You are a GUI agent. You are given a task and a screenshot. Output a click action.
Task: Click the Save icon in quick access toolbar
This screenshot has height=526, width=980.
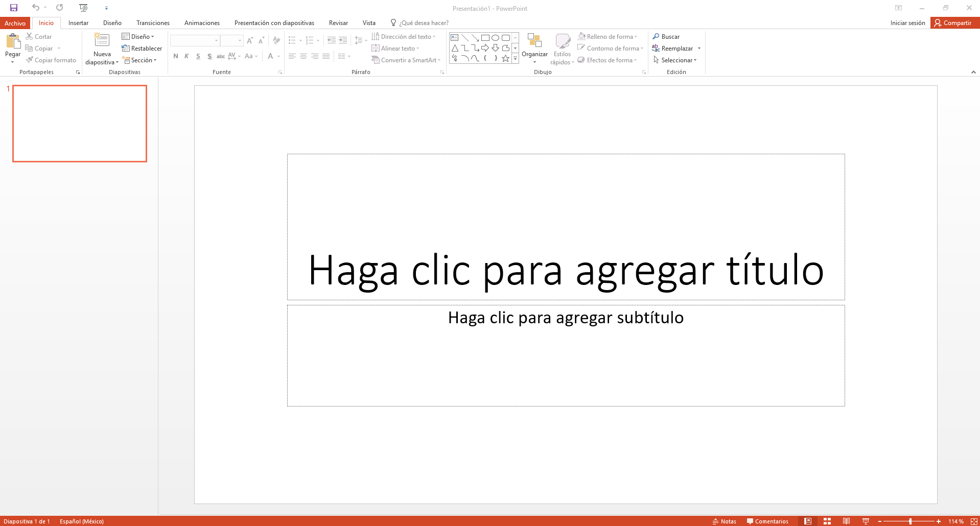coord(14,8)
